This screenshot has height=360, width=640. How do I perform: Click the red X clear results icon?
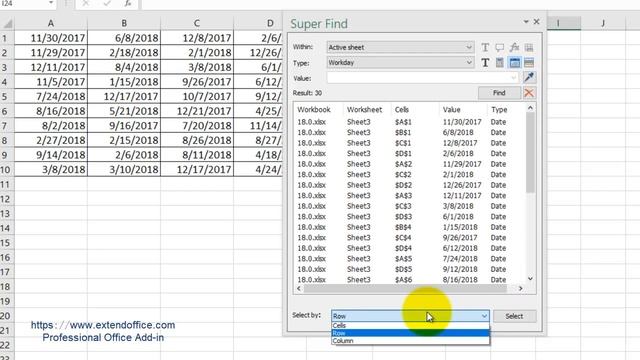(529, 93)
